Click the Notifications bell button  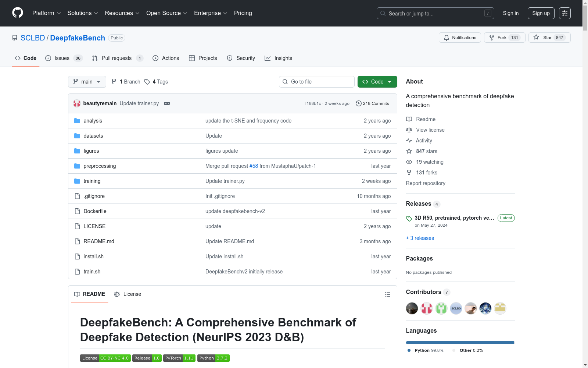[460, 38]
